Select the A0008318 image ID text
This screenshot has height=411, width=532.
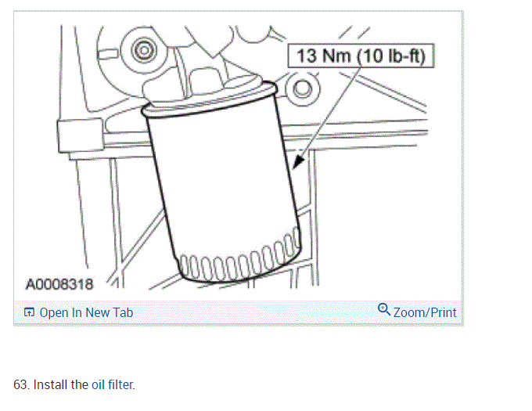point(59,284)
